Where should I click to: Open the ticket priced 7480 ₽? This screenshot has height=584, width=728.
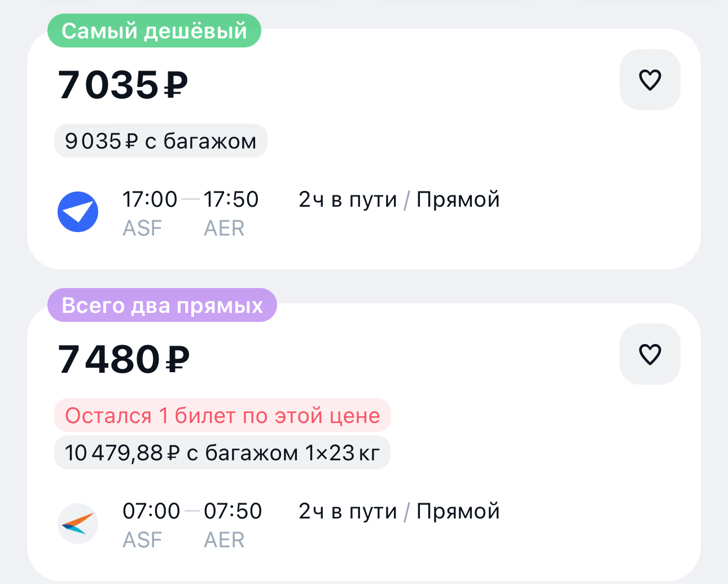124,360
